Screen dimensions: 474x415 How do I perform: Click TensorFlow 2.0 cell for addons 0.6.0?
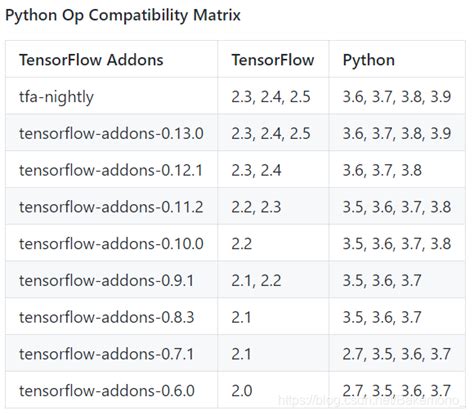(x=273, y=390)
